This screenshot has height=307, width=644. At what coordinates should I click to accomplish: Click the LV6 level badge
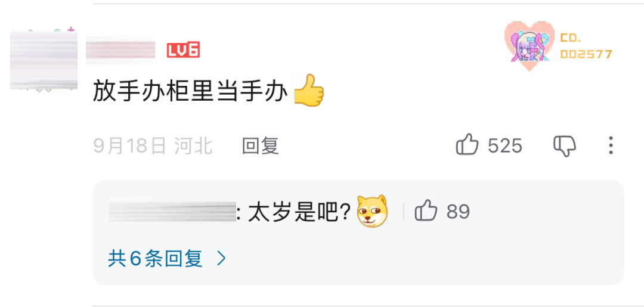pyautogui.click(x=183, y=49)
